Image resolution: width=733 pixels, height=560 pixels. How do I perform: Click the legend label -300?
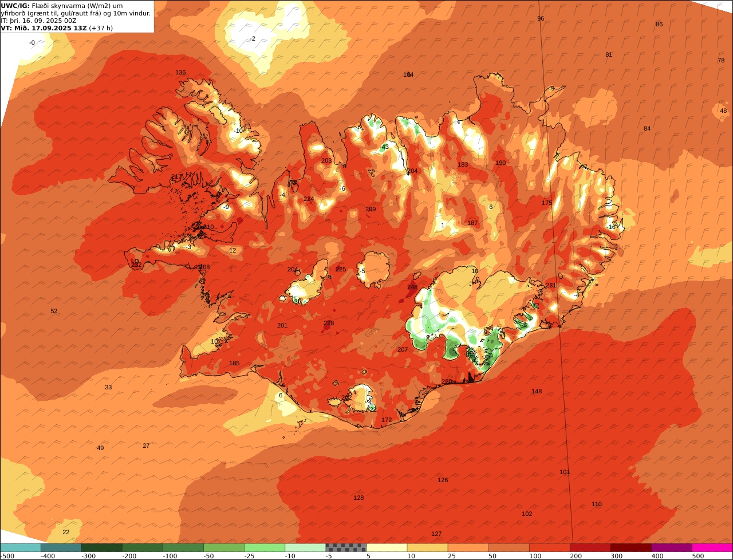click(88, 556)
